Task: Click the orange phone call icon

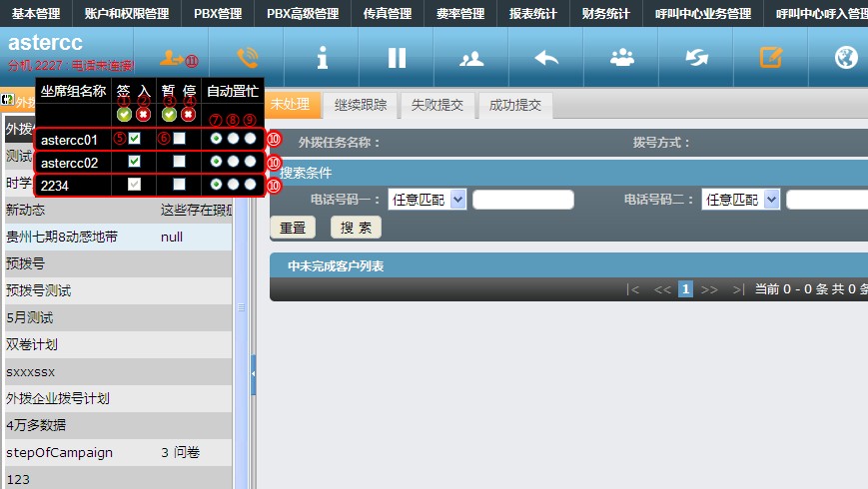Action: coord(247,58)
